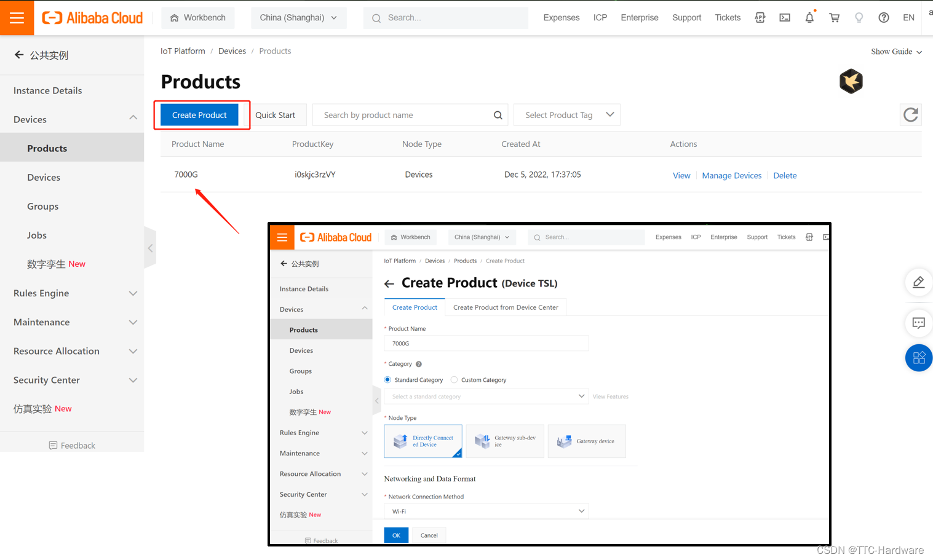The width and height of the screenshot is (933, 560).
Task: Click Category help question icon in inset
Action: click(419, 364)
